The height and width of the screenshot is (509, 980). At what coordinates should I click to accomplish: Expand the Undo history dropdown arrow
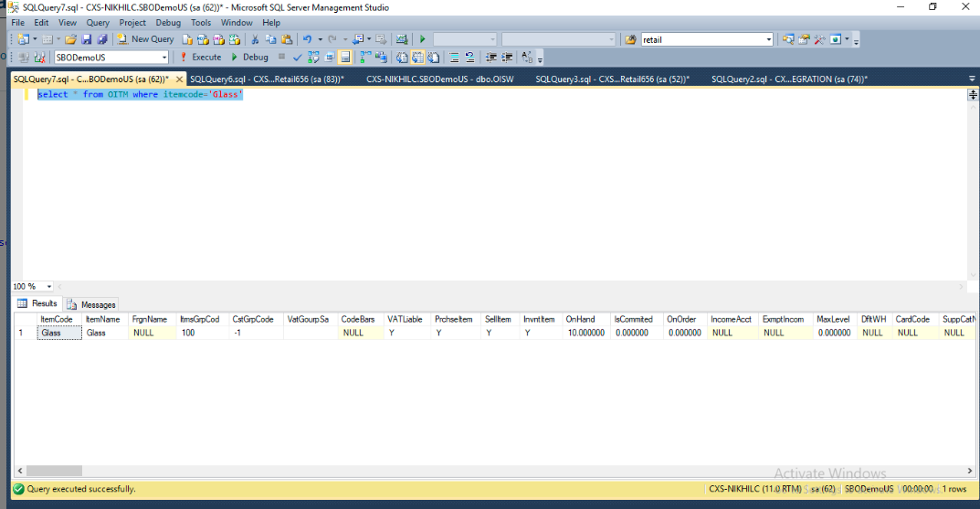coord(320,39)
